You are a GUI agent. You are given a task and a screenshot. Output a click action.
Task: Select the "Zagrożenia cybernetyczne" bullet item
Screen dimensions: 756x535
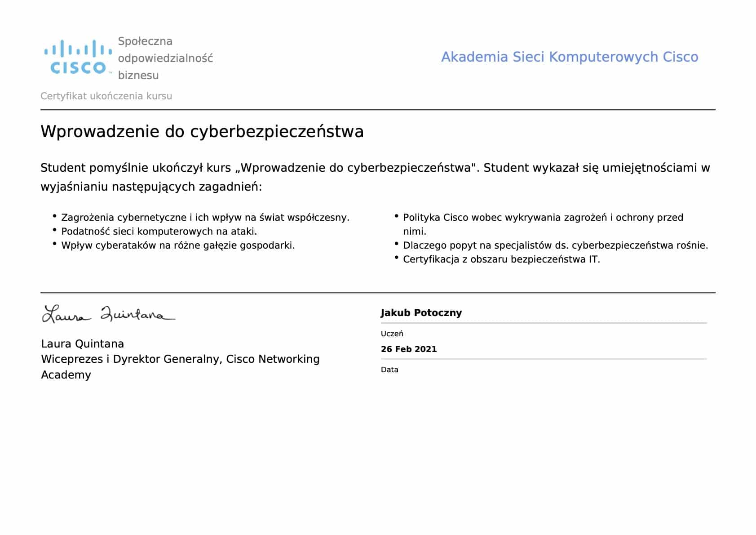click(x=205, y=218)
